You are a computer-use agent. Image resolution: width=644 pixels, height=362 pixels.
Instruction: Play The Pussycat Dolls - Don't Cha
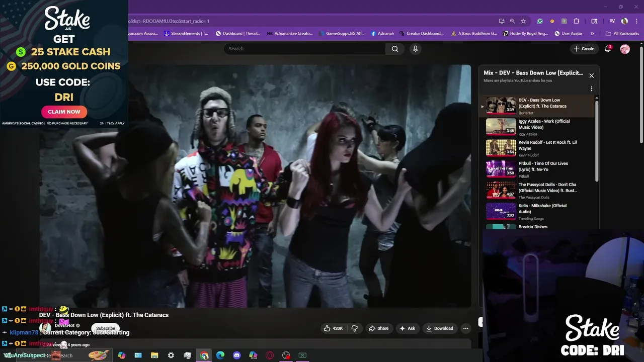[536, 191]
